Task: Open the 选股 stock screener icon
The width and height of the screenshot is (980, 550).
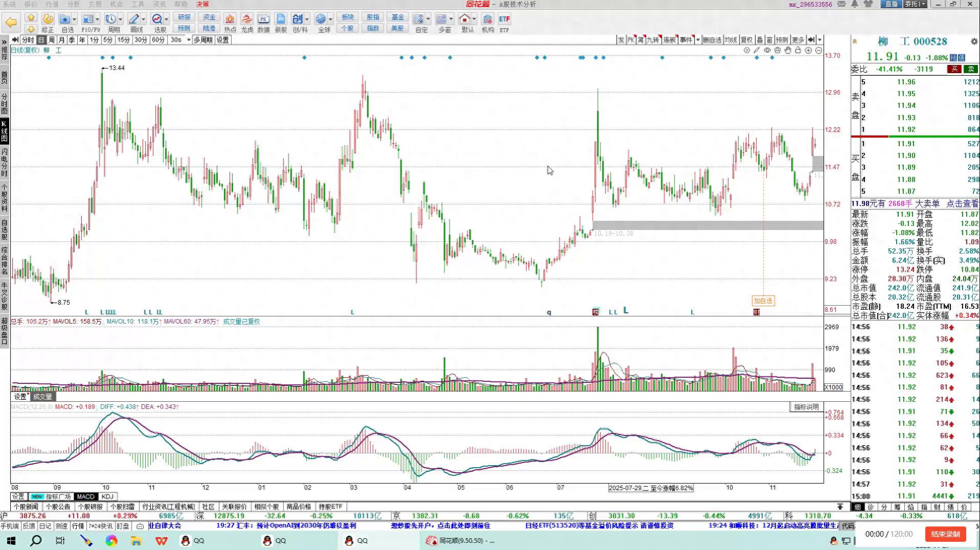Action: point(157,19)
